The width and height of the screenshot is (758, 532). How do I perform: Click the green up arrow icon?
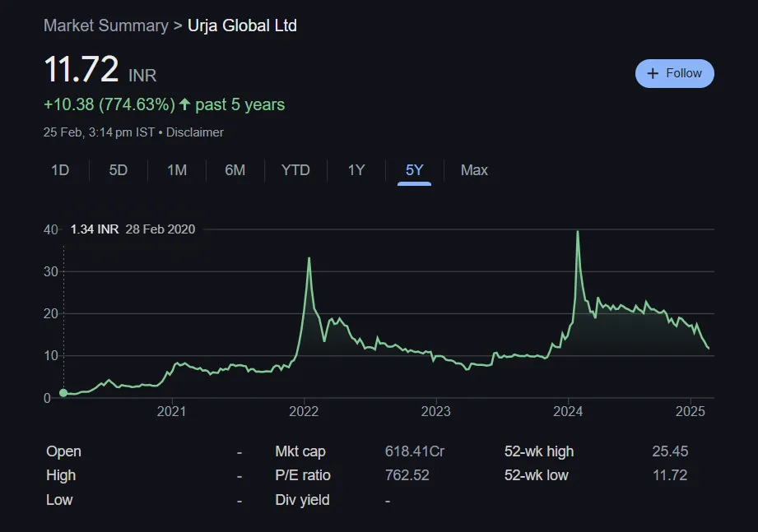coord(184,104)
